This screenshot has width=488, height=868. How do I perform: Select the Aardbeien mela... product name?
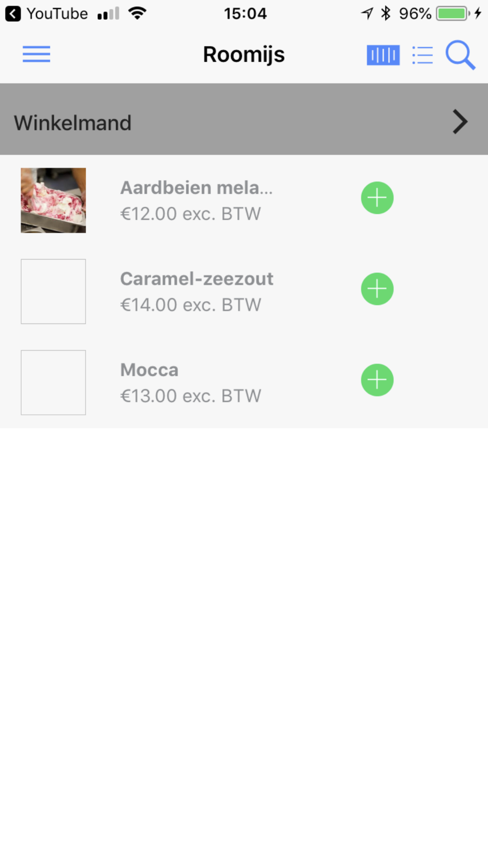[196, 187]
